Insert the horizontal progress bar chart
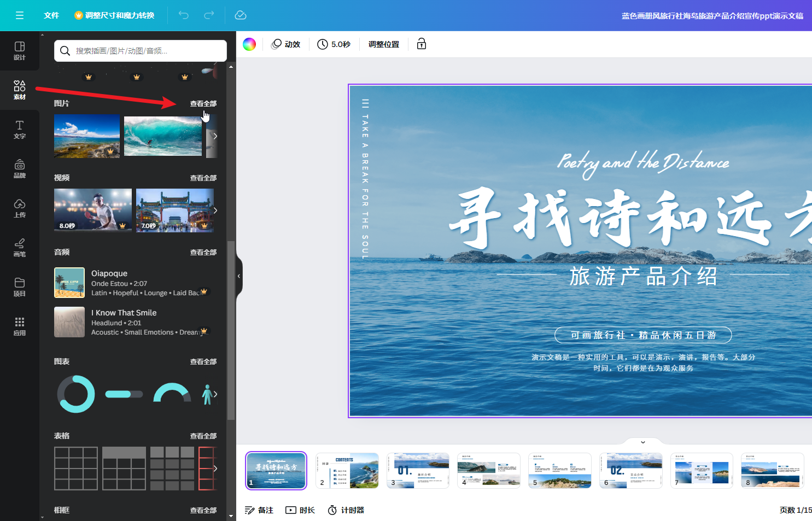The height and width of the screenshot is (521, 812). point(124,394)
